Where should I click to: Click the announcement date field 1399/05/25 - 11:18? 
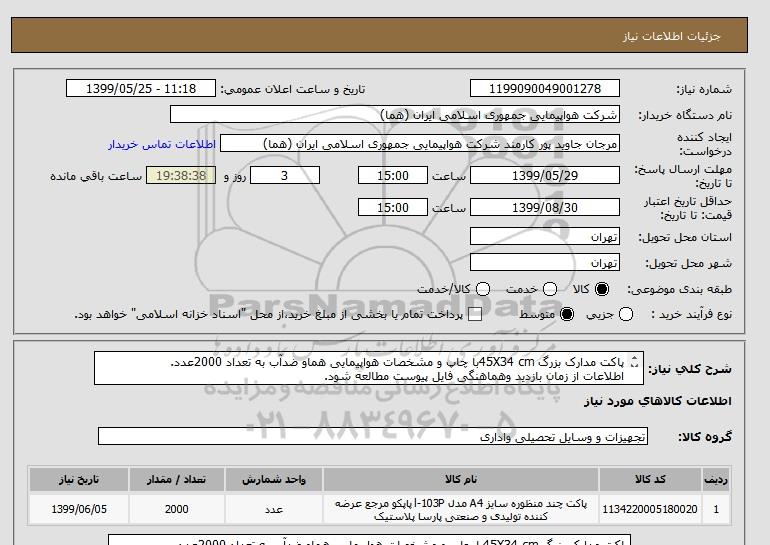141,88
